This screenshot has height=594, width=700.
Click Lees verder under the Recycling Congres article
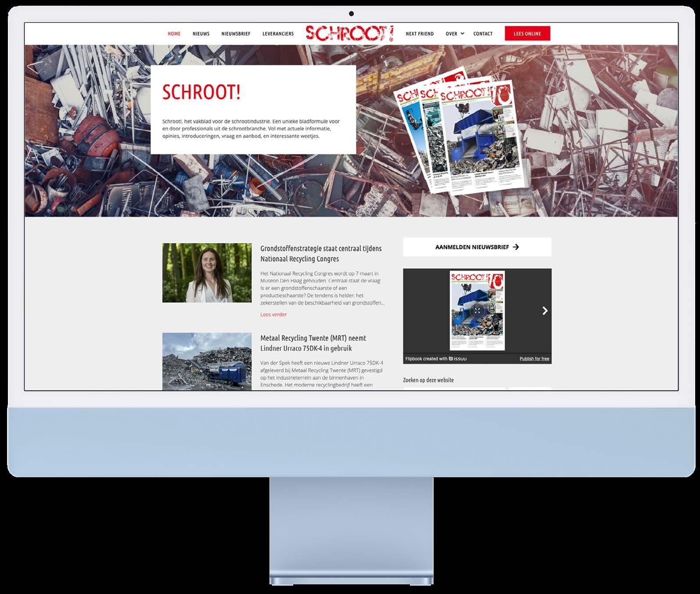[x=273, y=314]
